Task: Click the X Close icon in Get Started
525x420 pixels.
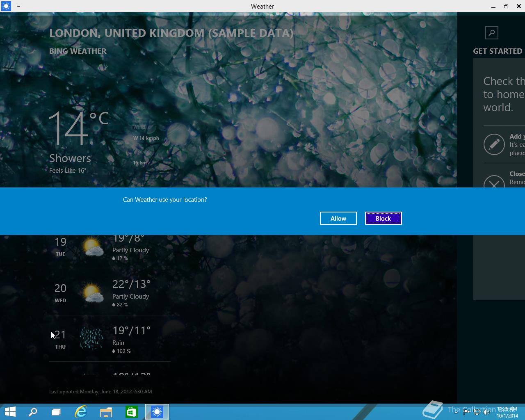Action: click(494, 182)
